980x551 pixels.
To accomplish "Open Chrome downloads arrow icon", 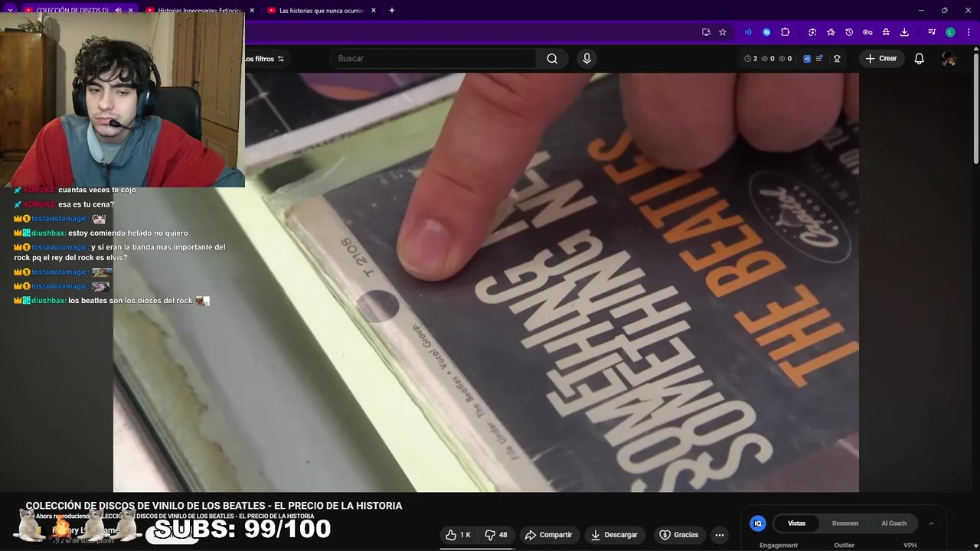I will coord(904,32).
